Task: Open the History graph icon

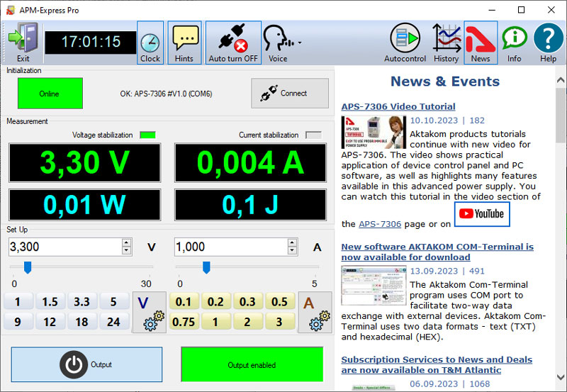Action: [x=447, y=43]
